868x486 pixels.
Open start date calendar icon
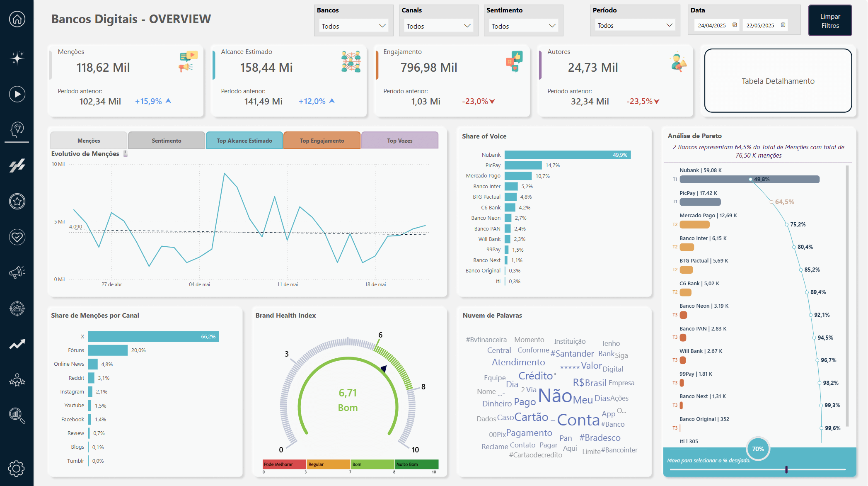tap(735, 25)
